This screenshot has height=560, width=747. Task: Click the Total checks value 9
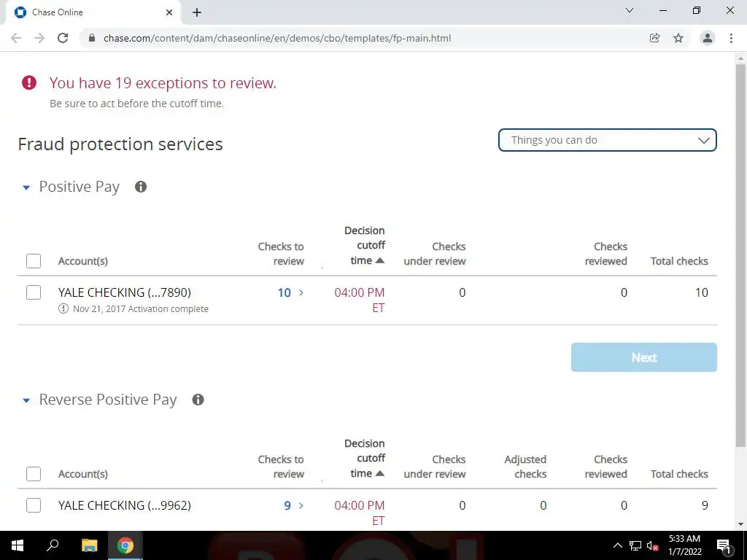coord(705,505)
